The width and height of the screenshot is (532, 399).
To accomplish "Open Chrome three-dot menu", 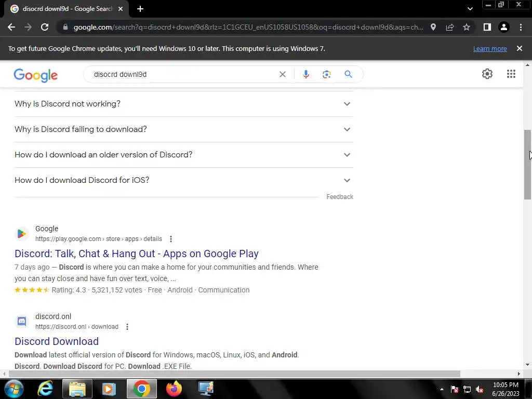I will pos(521,27).
